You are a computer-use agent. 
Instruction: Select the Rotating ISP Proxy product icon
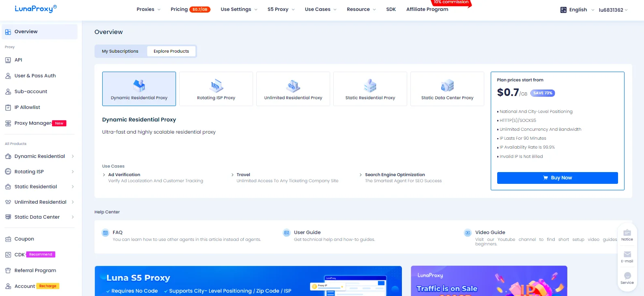coord(216,85)
